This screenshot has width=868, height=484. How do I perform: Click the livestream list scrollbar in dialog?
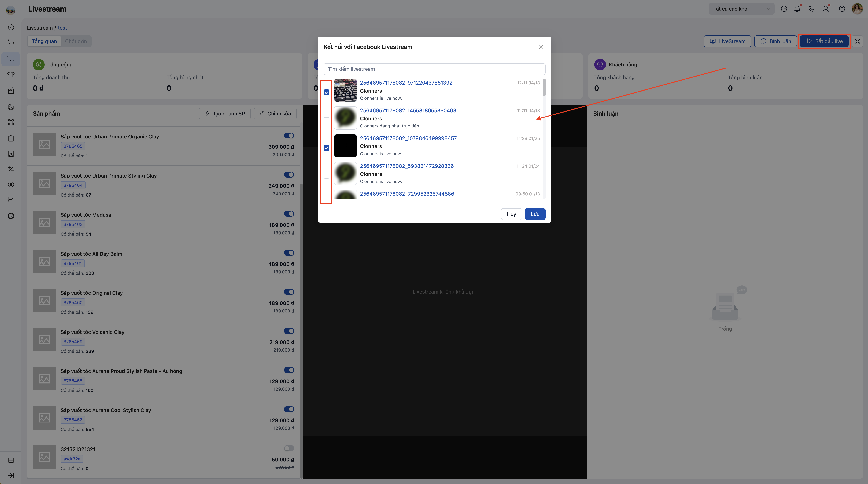click(x=544, y=88)
